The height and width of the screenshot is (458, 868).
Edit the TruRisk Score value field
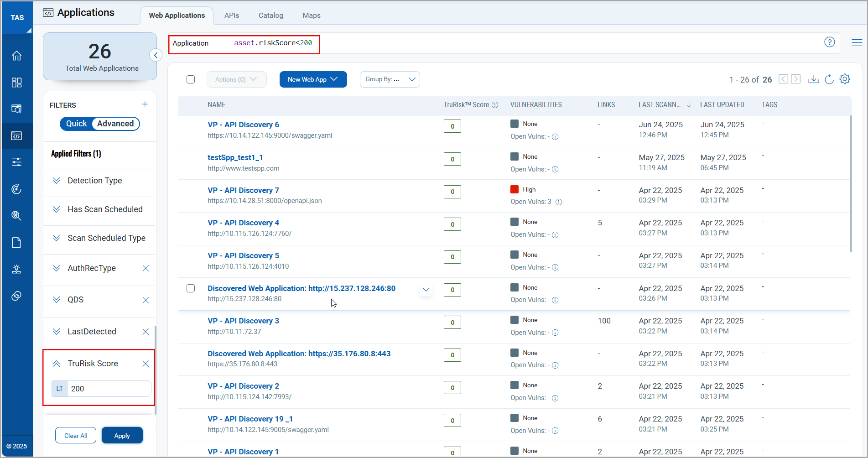pyautogui.click(x=109, y=389)
